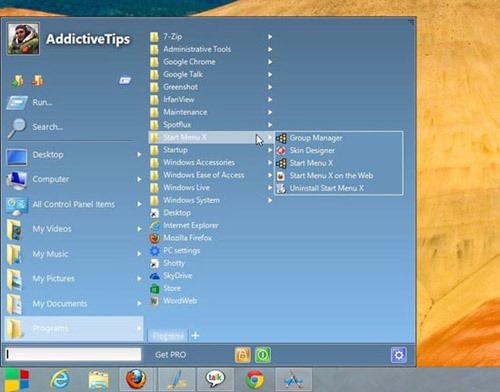
Task: Expand the Google Talk folder
Action: pyautogui.click(x=211, y=74)
